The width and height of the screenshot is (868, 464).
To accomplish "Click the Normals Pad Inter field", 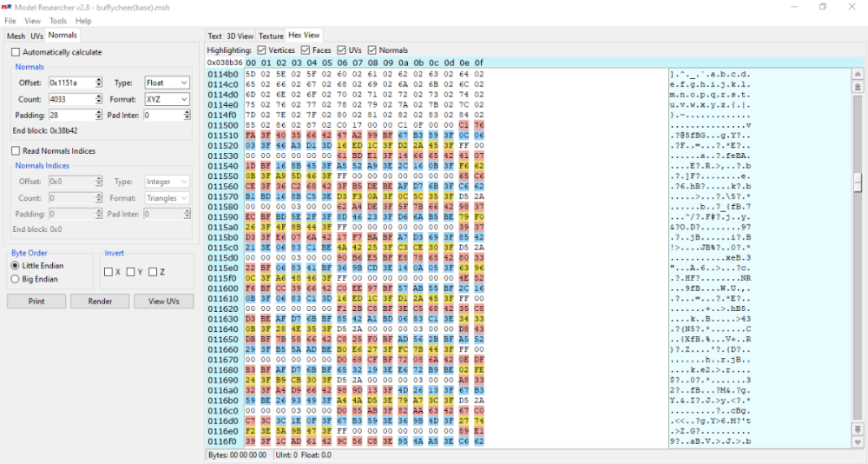I will point(162,116).
